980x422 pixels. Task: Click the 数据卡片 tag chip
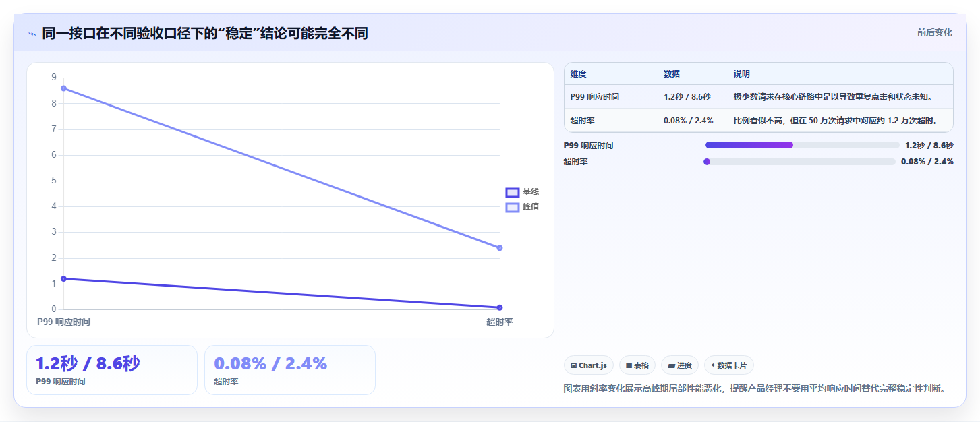point(729,365)
